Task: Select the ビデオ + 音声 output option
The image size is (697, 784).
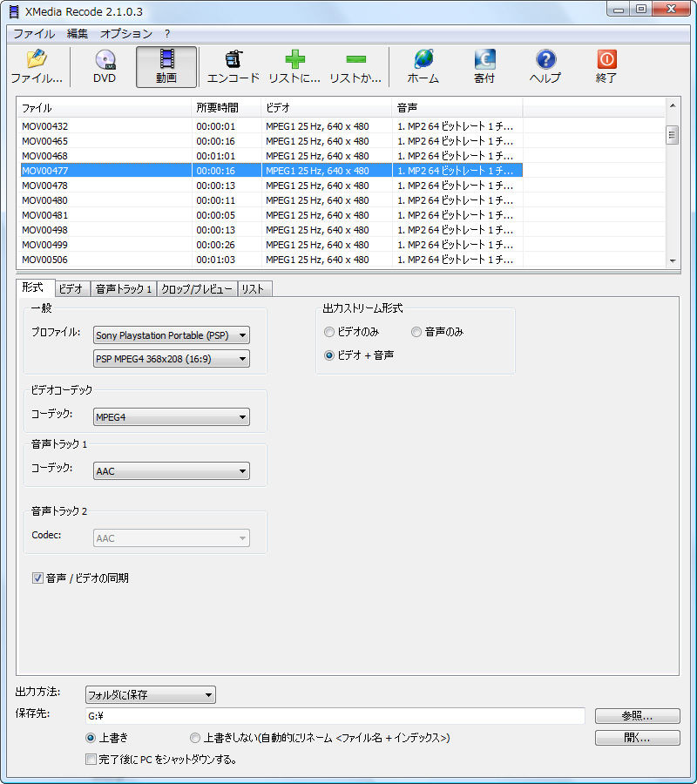Action: pos(328,353)
